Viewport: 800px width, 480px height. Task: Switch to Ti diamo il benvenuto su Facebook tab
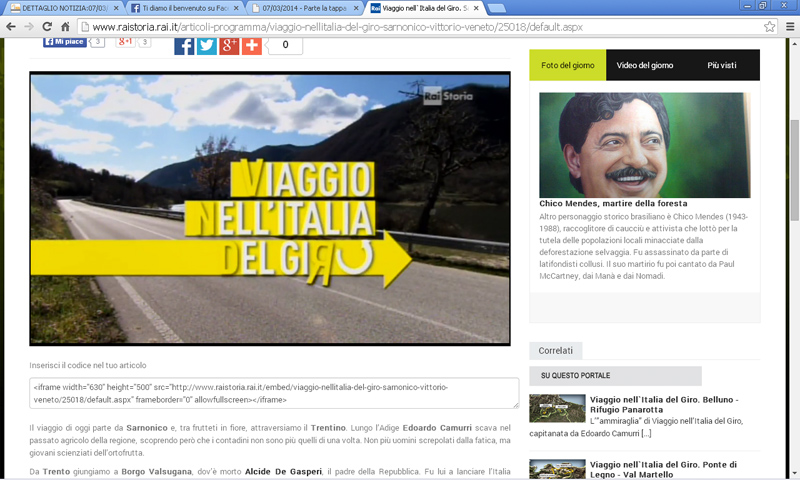(184, 8)
